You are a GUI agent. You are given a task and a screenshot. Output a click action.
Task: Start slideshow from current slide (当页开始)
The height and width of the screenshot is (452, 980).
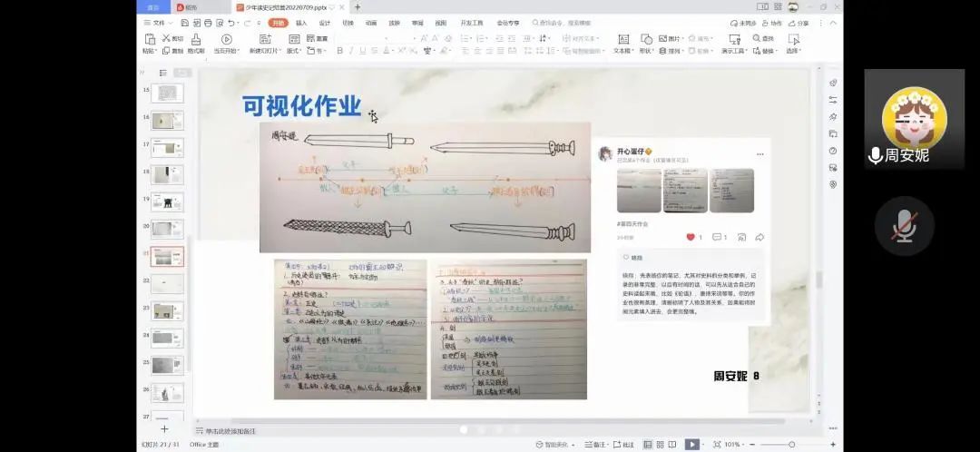226,39
